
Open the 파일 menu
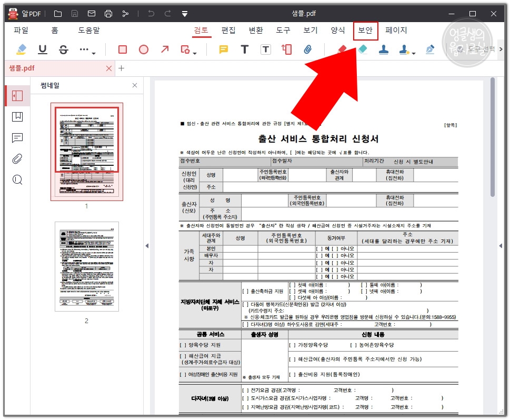click(21, 31)
